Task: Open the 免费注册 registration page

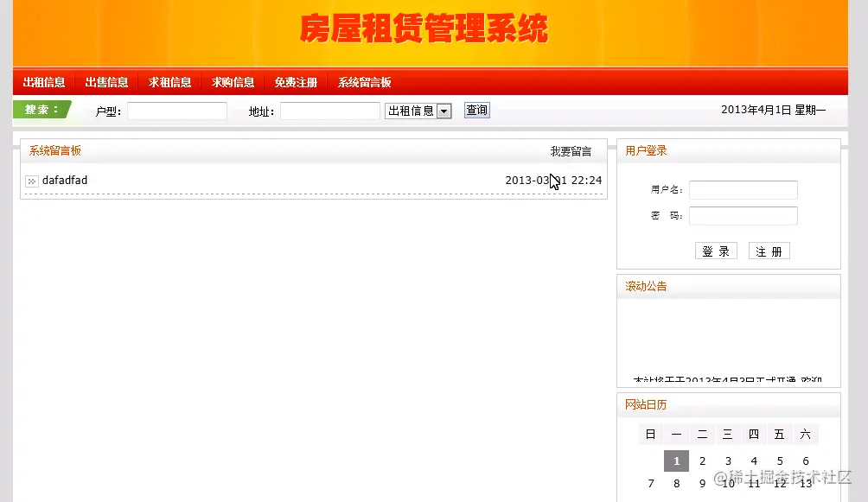Action: coord(295,82)
